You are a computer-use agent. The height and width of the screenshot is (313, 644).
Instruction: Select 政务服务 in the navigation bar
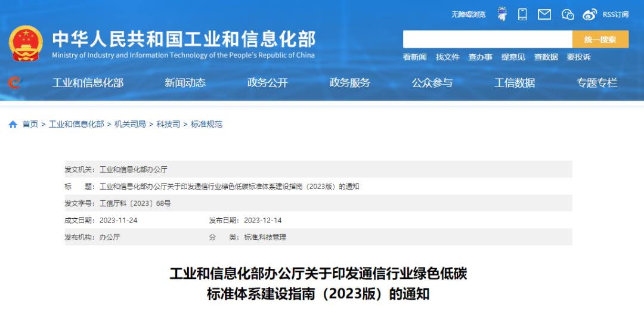[349, 83]
